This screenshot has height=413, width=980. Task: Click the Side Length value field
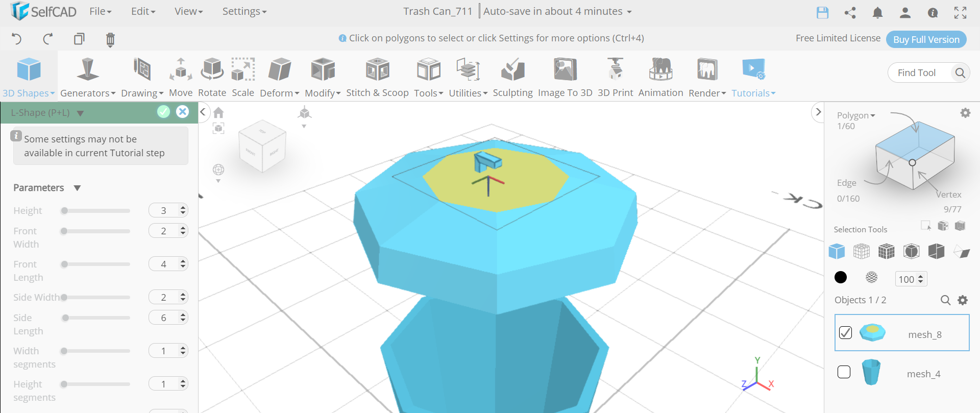pyautogui.click(x=164, y=318)
